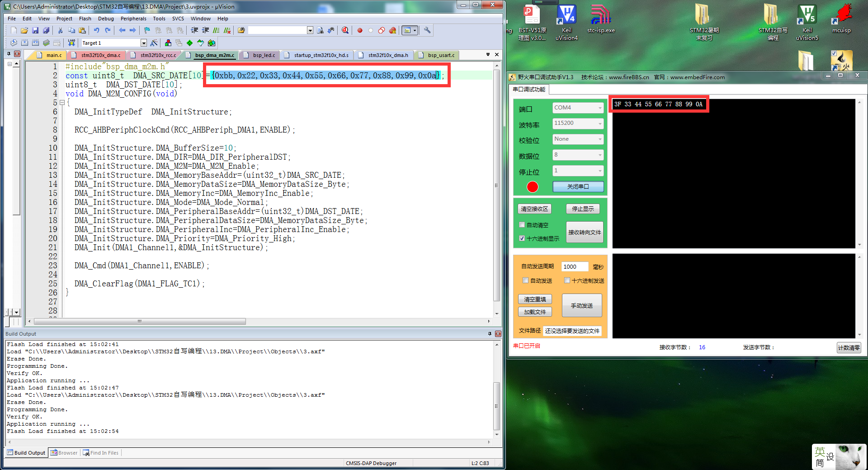Image resolution: width=868 pixels, height=470 pixels.
Task: Click the 接收转向文件 button
Action: [585, 232]
